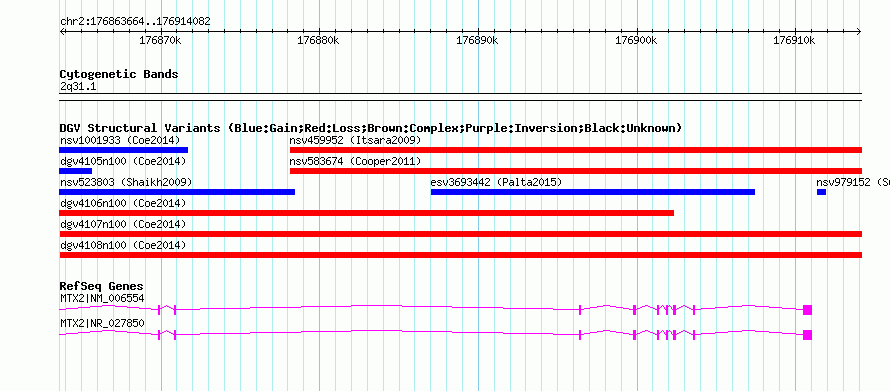
Task: Click the dgv4108n100 (Coe2014) label
Action: (x=123, y=245)
